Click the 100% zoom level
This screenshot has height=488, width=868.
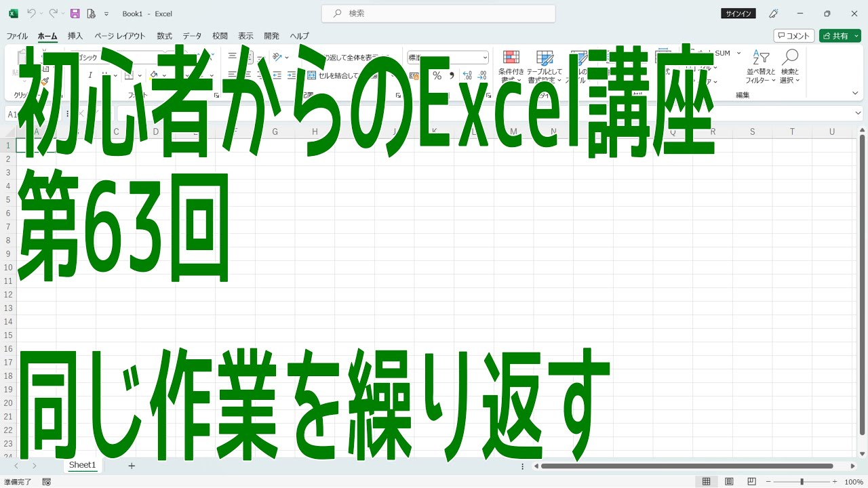point(853,482)
